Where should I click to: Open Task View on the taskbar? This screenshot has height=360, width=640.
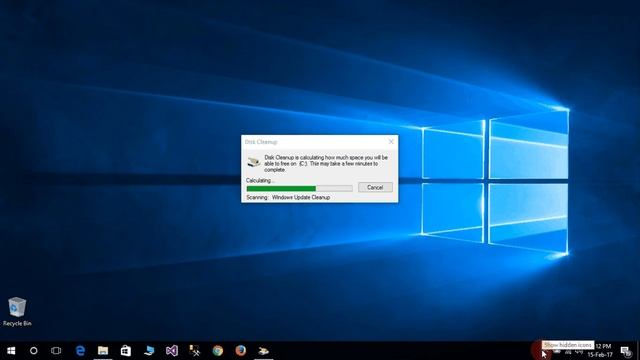click(56, 351)
